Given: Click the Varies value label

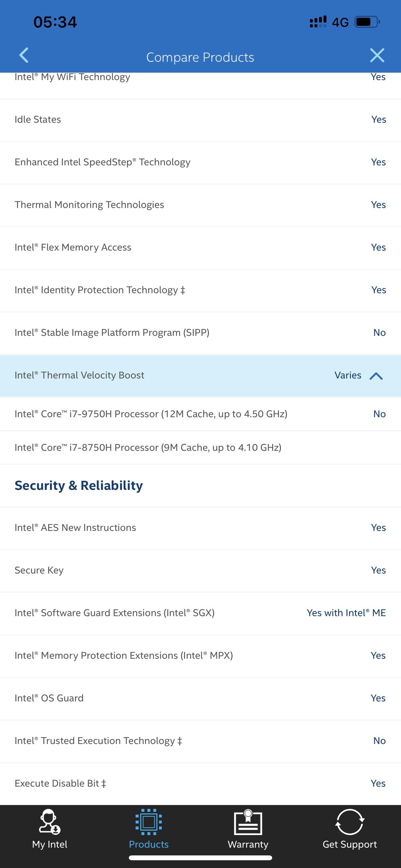Looking at the screenshot, I should coord(348,375).
